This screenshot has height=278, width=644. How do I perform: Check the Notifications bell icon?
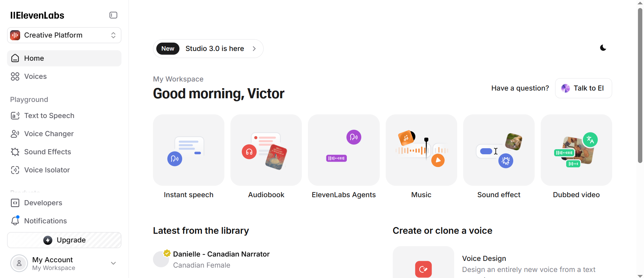tap(15, 221)
